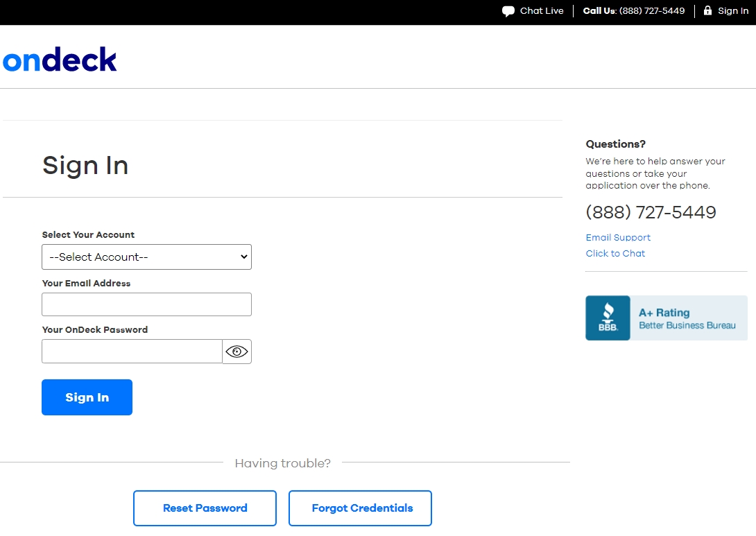
Task: Click the OnDeck logo
Action: tap(60, 60)
